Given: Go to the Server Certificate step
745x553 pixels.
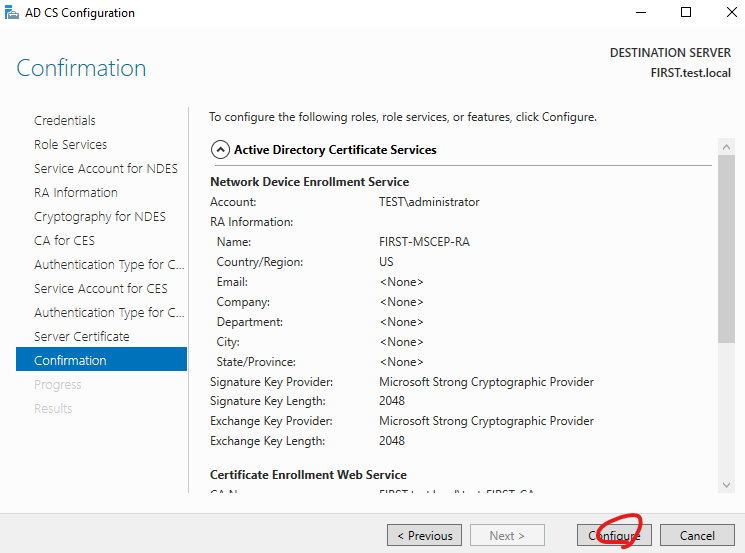Looking at the screenshot, I should (x=82, y=336).
